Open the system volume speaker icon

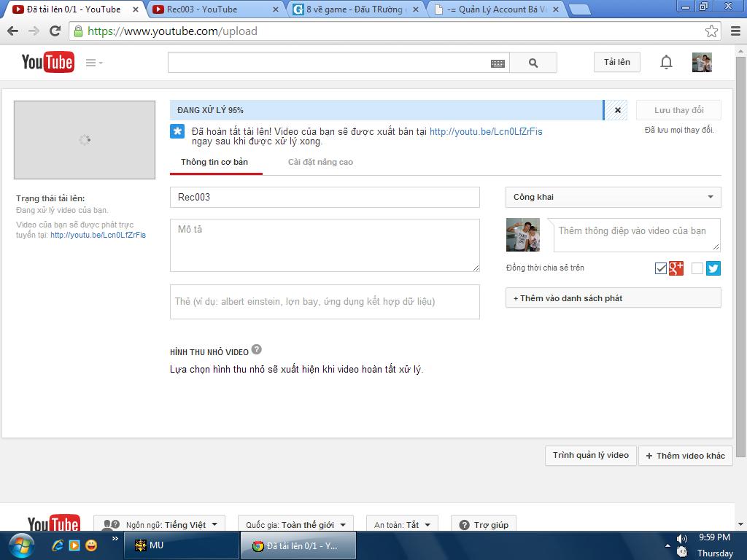coord(682,539)
